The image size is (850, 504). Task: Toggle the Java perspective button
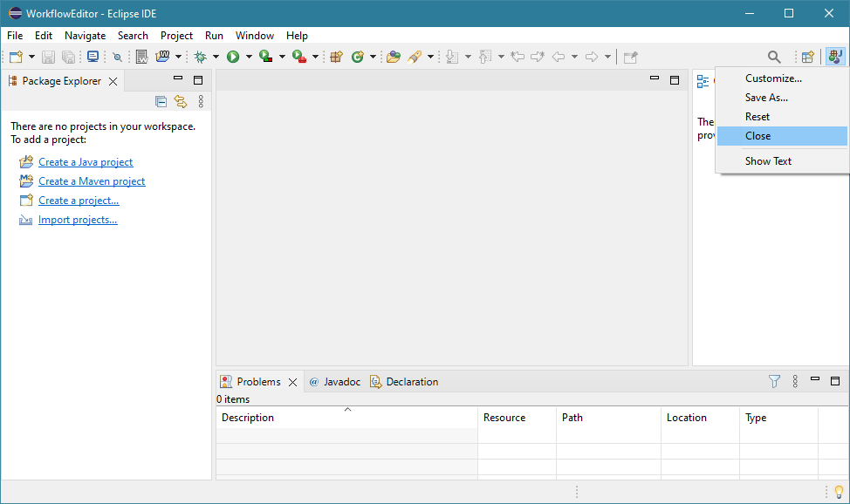836,57
